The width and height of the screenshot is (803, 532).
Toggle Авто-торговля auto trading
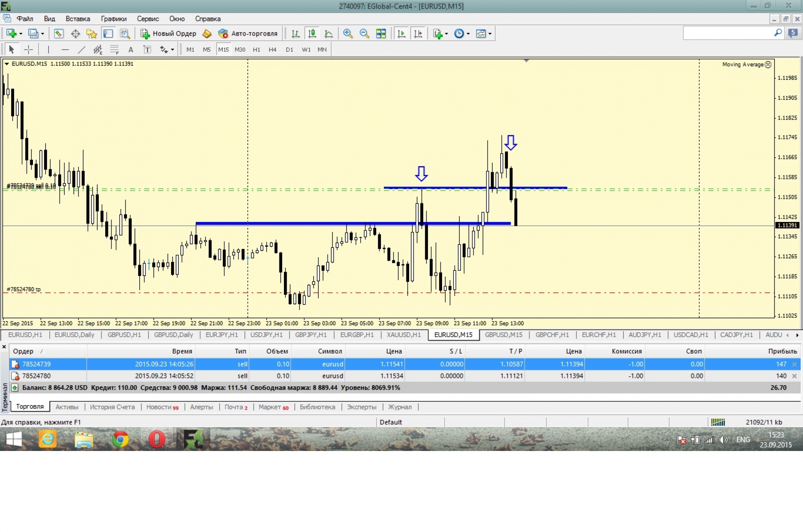pos(248,34)
